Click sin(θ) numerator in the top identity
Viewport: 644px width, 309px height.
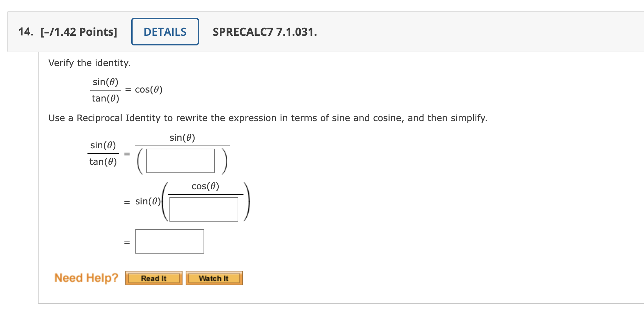105,82
